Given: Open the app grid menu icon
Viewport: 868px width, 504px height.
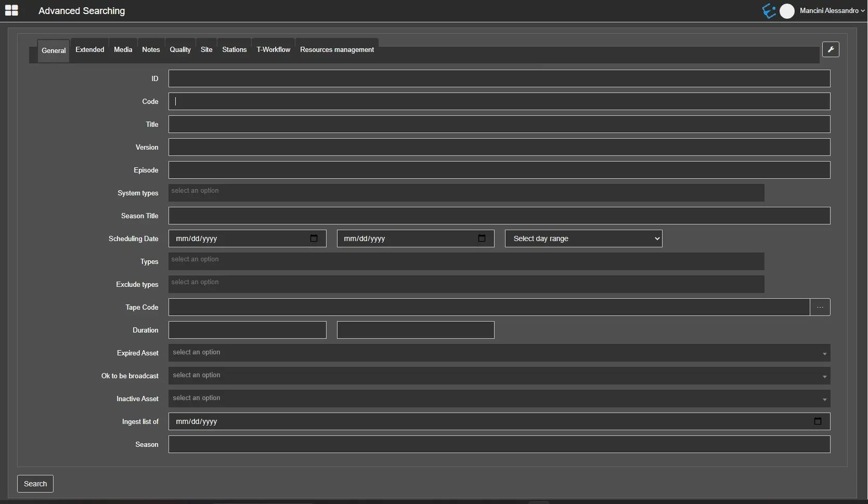Looking at the screenshot, I should tap(11, 10).
